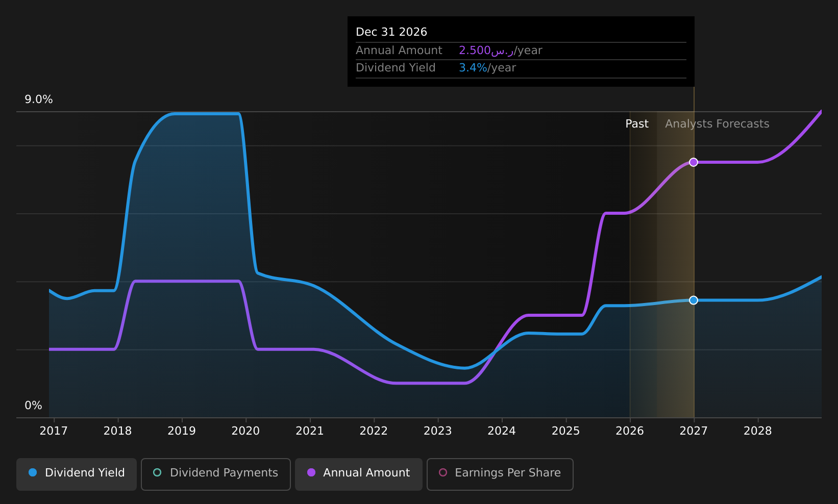Click the 2017 x-axis label
The width and height of the screenshot is (838, 504).
54,431
